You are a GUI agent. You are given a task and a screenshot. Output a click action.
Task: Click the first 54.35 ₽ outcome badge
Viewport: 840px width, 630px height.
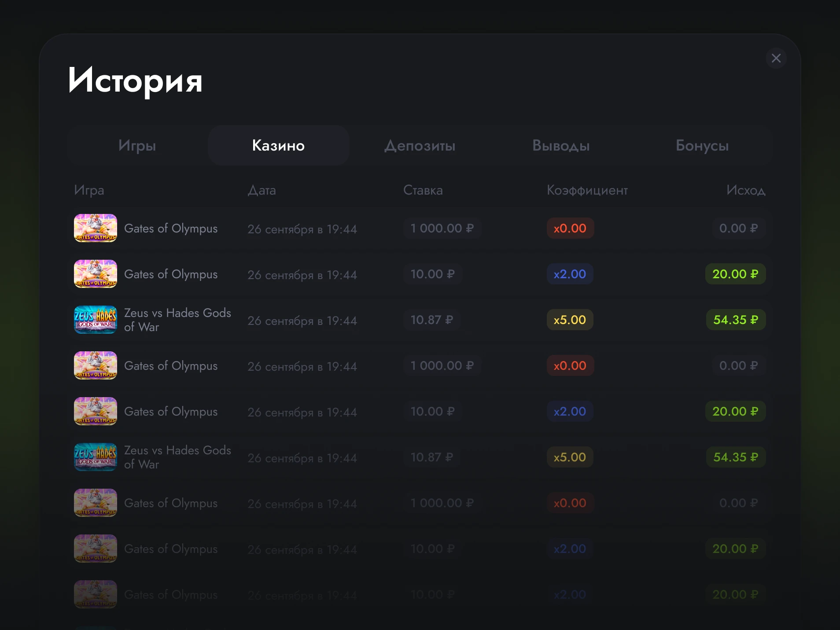tap(736, 320)
